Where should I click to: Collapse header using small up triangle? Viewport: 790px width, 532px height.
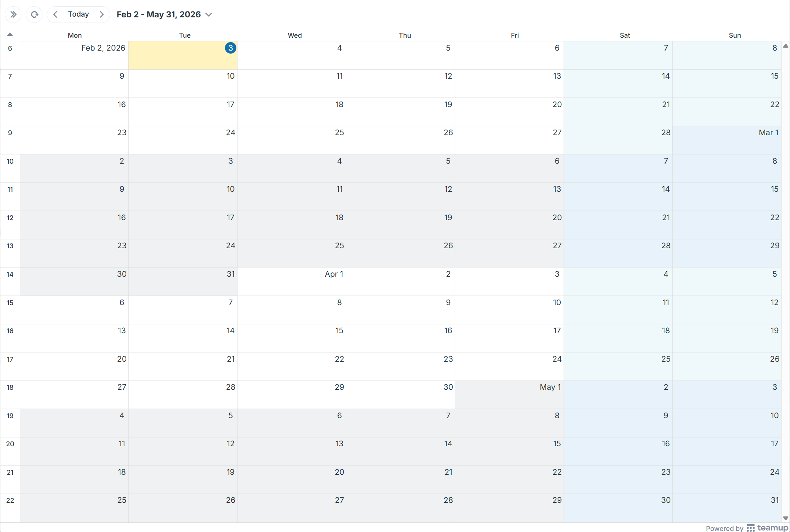click(x=10, y=34)
